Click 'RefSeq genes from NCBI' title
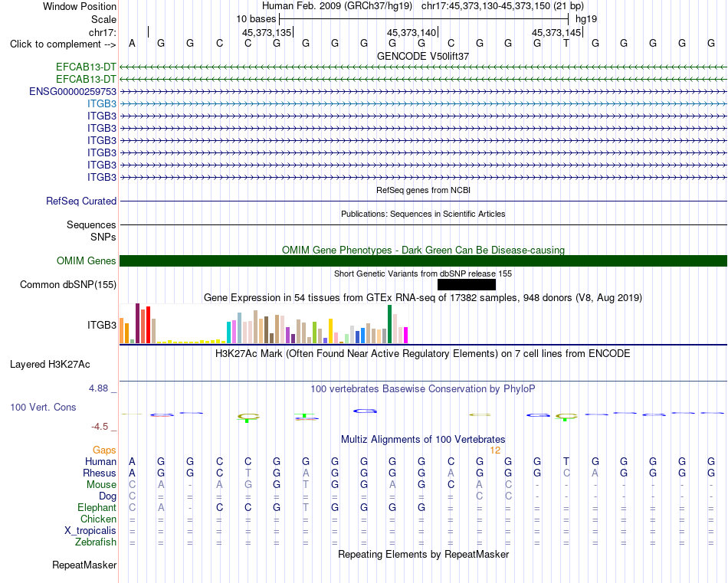 pos(423,190)
